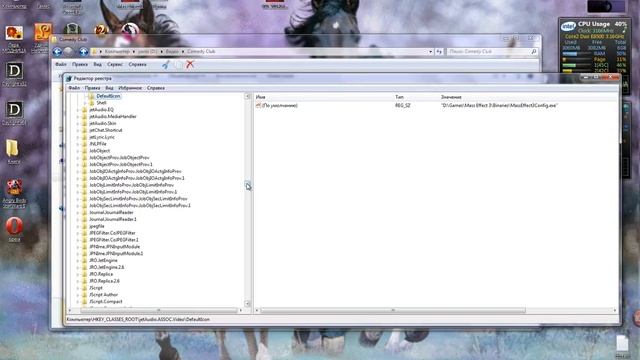Click Registry Editor title bar icon
The image size is (640, 360).
pyautogui.click(x=69, y=78)
